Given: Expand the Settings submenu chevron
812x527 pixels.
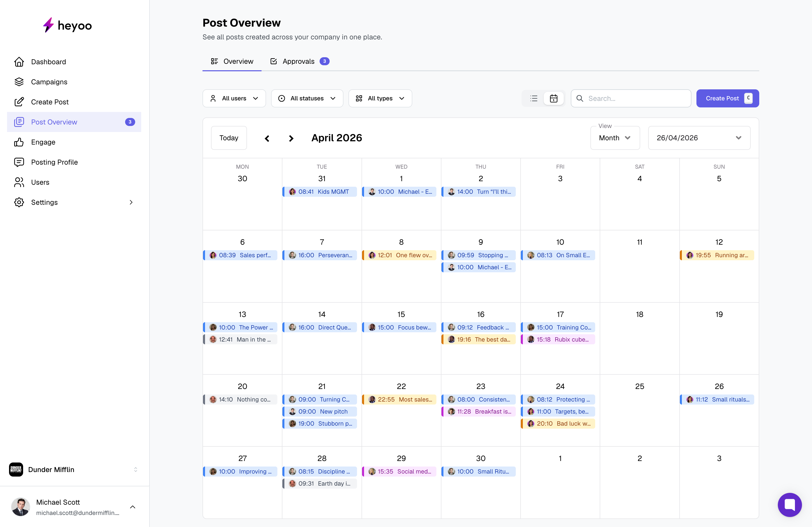Looking at the screenshot, I should pos(131,203).
